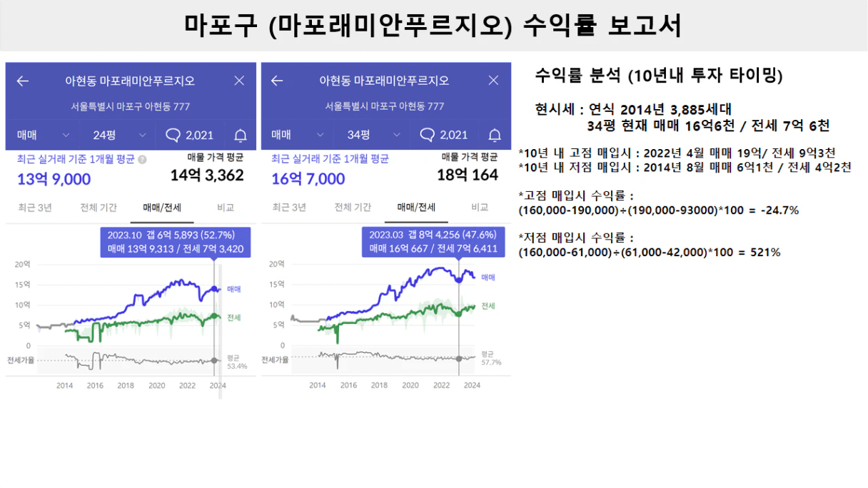Select 전체 기간 tab in 24평 panel

tap(99, 208)
